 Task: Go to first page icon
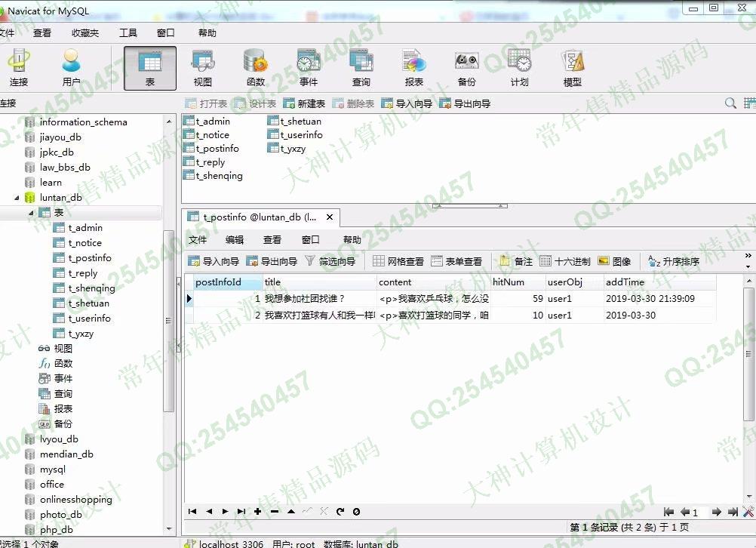(668, 512)
